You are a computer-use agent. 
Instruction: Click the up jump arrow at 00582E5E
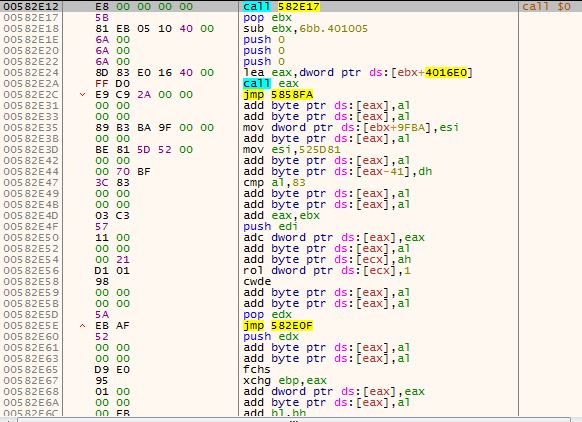point(83,326)
